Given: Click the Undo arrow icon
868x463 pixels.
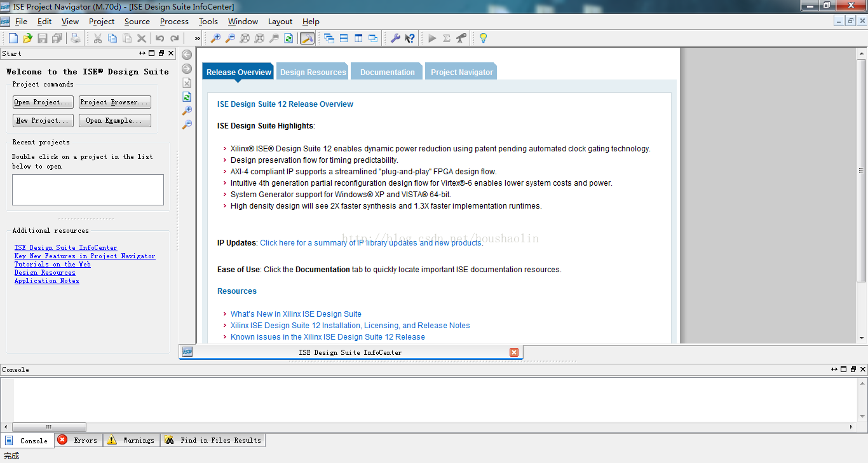Looking at the screenshot, I should point(160,38).
